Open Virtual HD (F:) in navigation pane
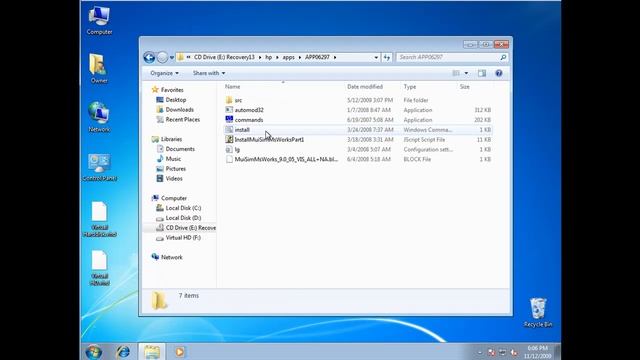Screen dimensions: 640x360 tap(183, 238)
